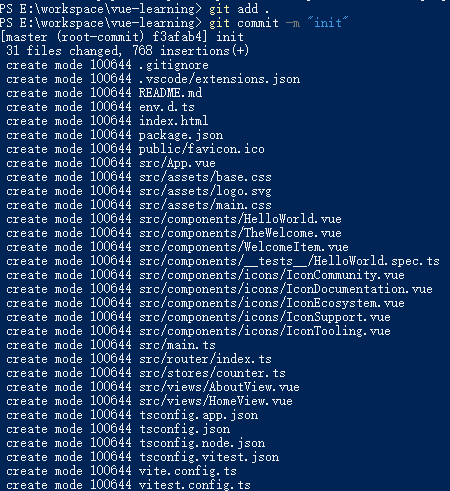Click src/assets/logo.svg line
The height and width of the screenshot is (491, 450).
[x=205, y=191]
